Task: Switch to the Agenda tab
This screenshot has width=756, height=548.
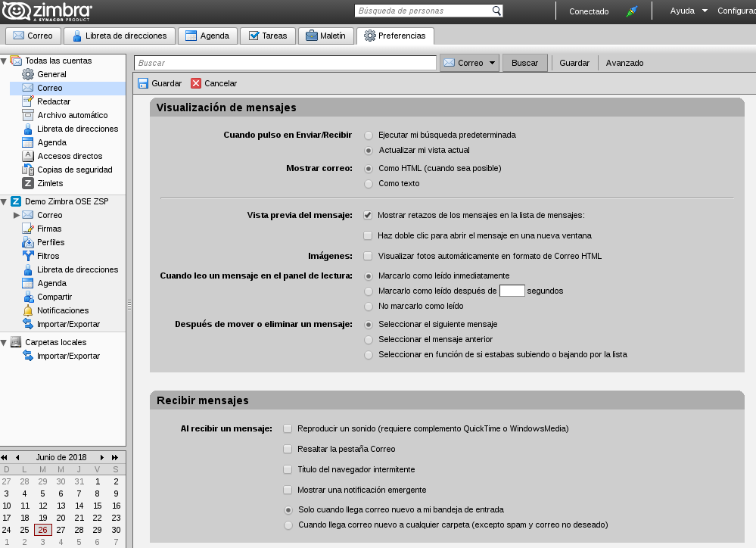Action: (208, 36)
